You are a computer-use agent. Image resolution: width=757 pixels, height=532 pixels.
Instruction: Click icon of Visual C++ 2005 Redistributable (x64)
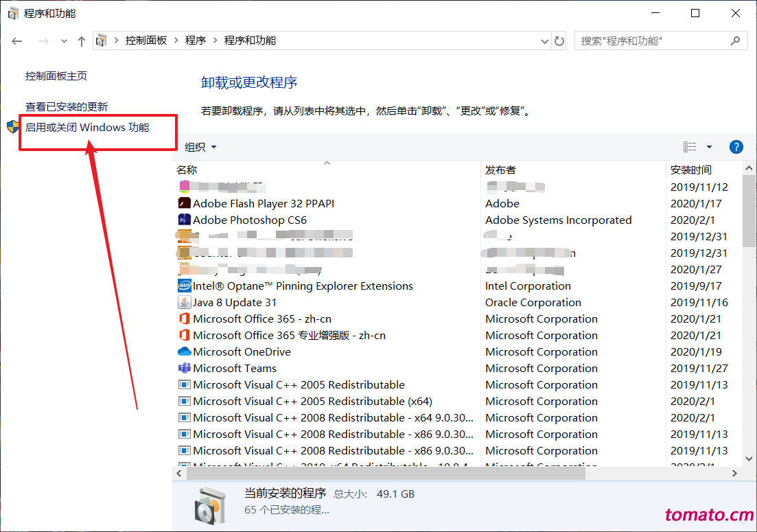click(185, 401)
